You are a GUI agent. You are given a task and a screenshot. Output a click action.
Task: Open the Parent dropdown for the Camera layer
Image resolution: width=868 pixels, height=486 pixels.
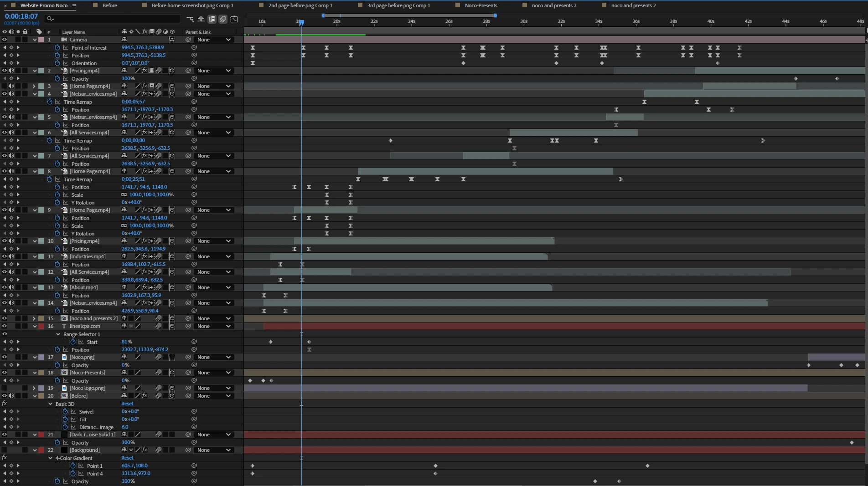(213, 40)
